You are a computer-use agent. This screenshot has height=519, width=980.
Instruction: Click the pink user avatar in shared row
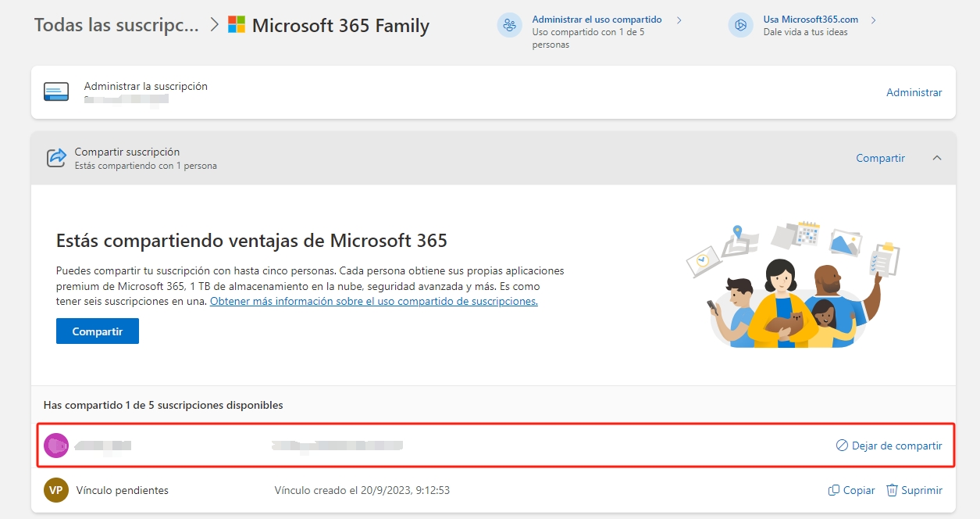(x=56, y=446)
